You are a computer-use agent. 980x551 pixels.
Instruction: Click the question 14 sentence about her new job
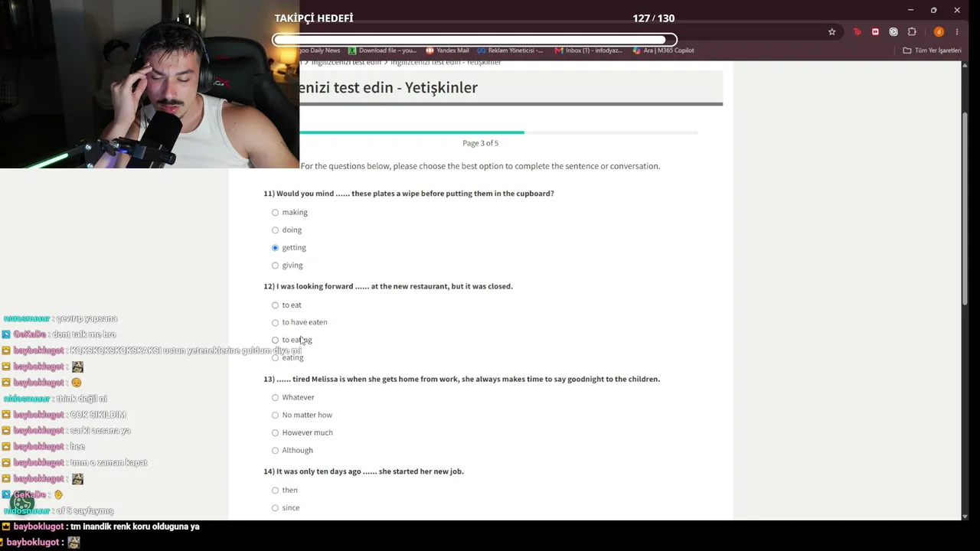point(364,471)
